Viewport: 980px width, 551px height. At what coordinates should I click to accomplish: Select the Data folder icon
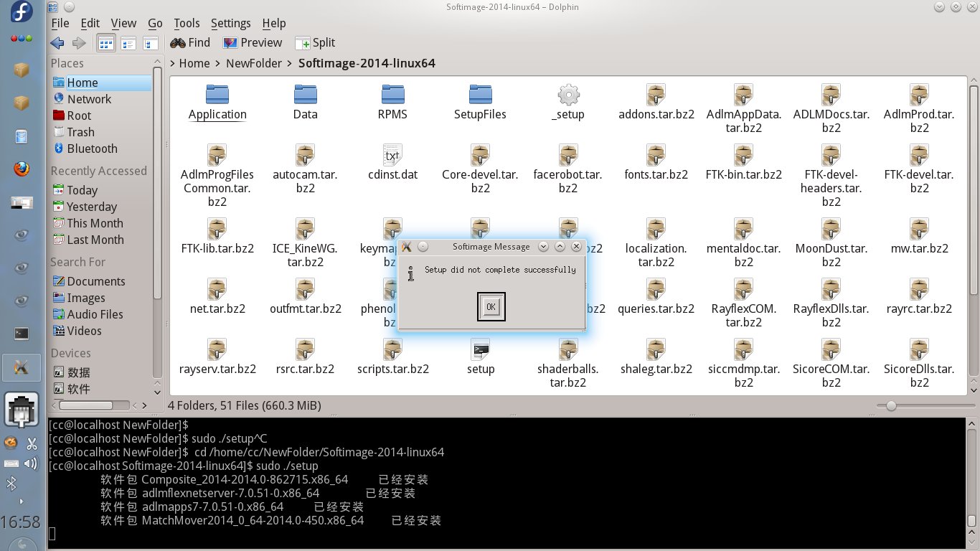[305, 94]
